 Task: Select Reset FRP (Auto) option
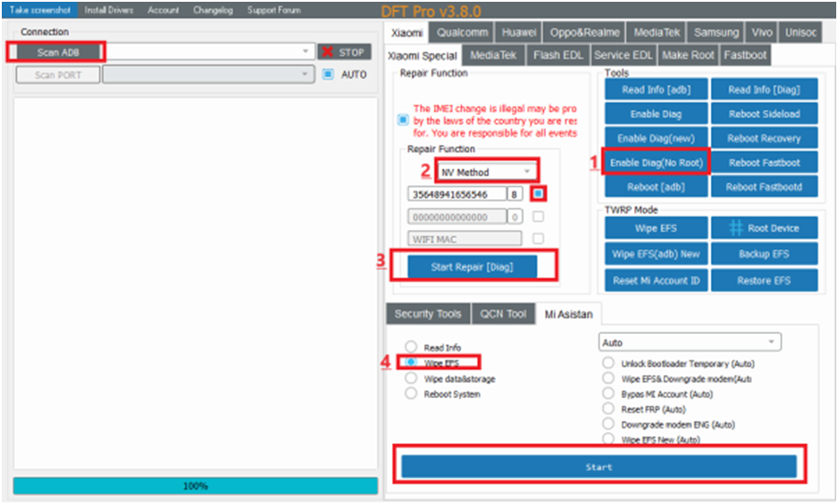pos(608,409)
